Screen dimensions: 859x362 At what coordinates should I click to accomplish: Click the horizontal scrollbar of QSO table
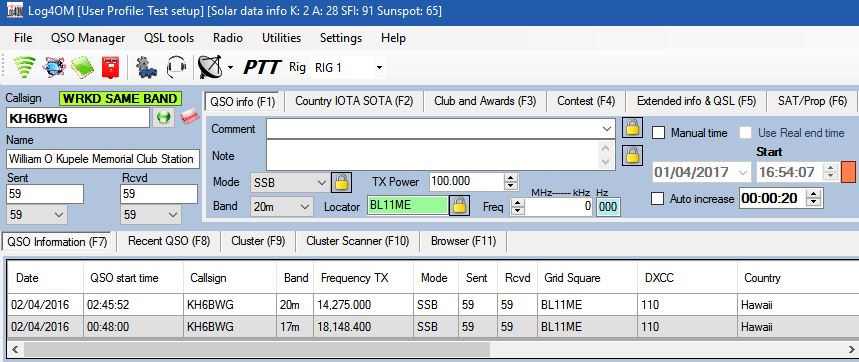[x=256, y=349]
